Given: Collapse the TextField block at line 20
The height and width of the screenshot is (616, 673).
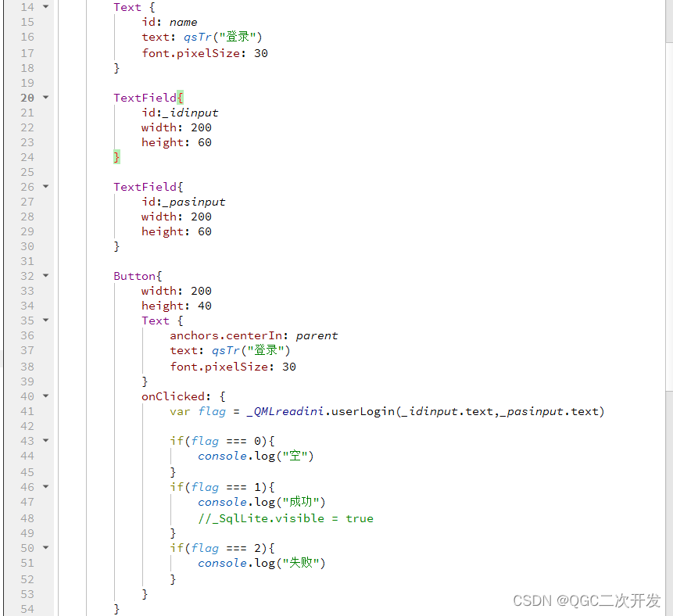Looking at the screenshot, I should (x=45, y=98).
